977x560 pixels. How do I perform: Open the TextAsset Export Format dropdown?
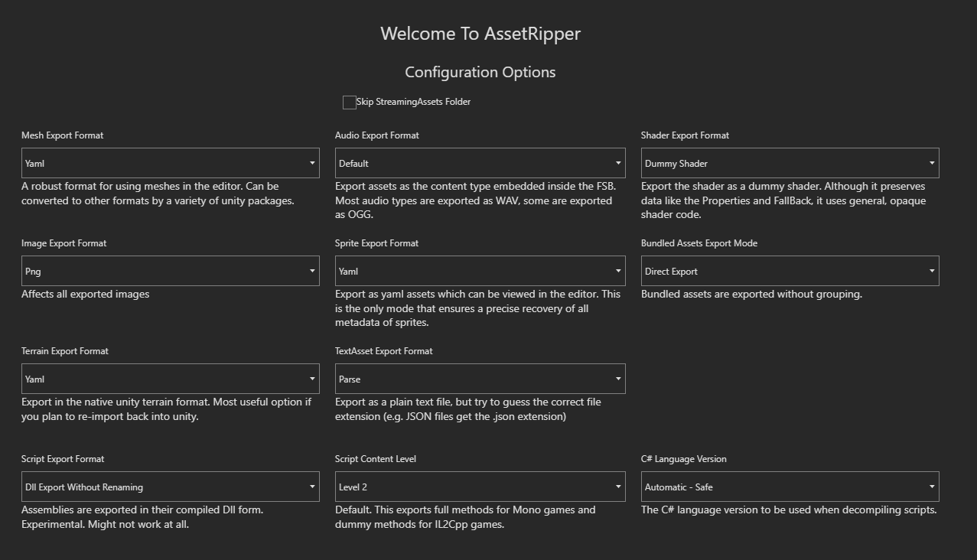[x=480, y=379]
